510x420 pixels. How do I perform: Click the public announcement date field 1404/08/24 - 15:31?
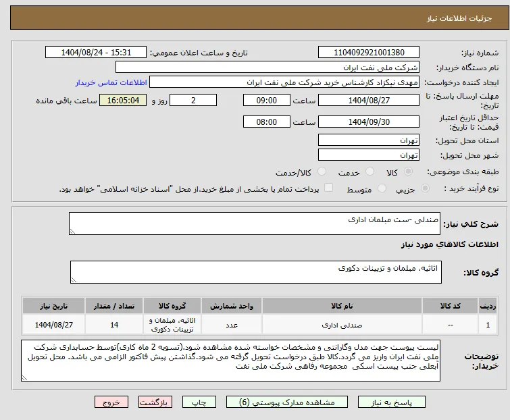[96, 53]
